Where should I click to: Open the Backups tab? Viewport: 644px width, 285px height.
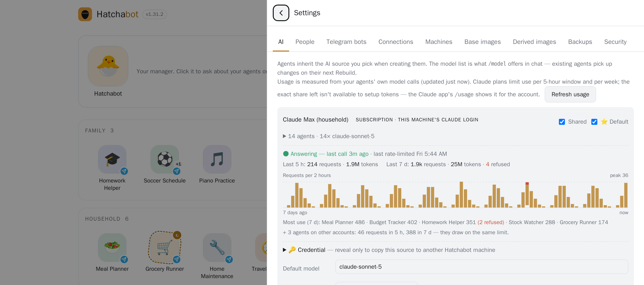pyautogui.click(x=580, y=42)
